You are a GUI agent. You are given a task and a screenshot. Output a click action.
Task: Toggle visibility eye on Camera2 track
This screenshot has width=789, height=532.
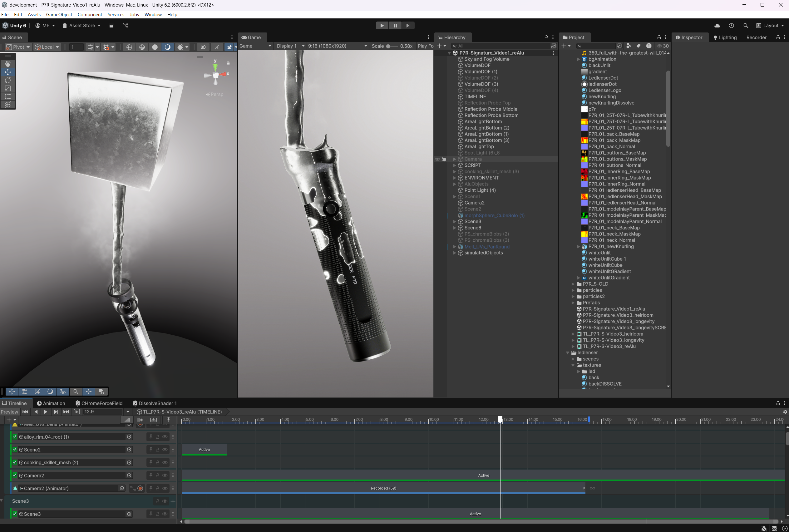coord(165,475)
